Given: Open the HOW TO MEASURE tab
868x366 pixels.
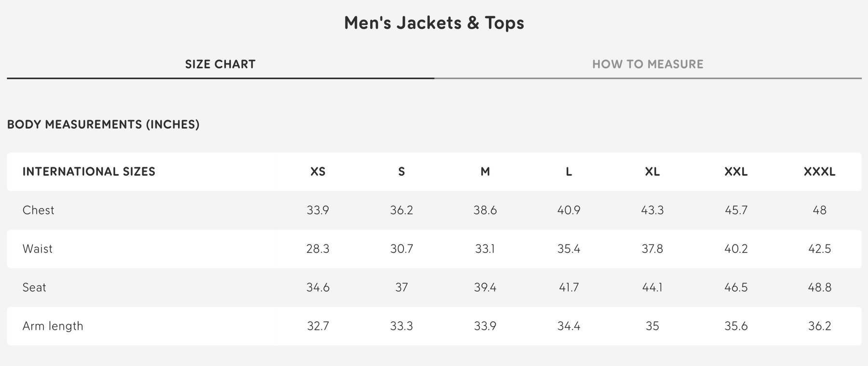Looking at the screenshot, I should (648, 64).
